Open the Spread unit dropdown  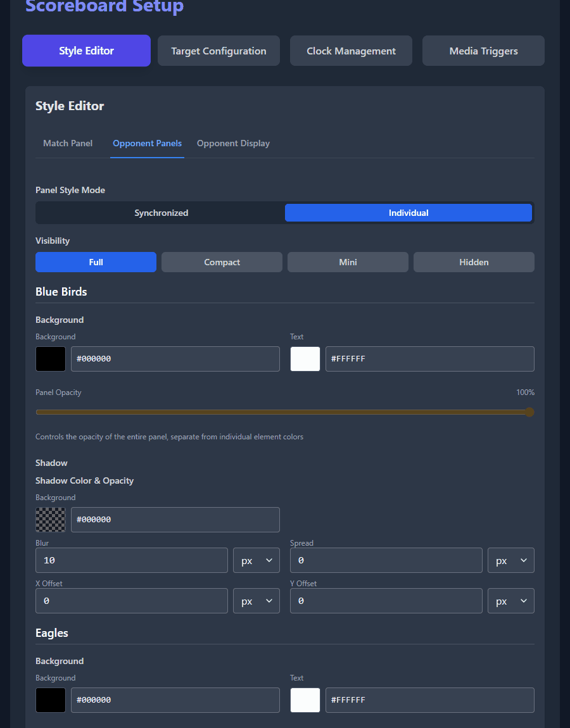511,560
